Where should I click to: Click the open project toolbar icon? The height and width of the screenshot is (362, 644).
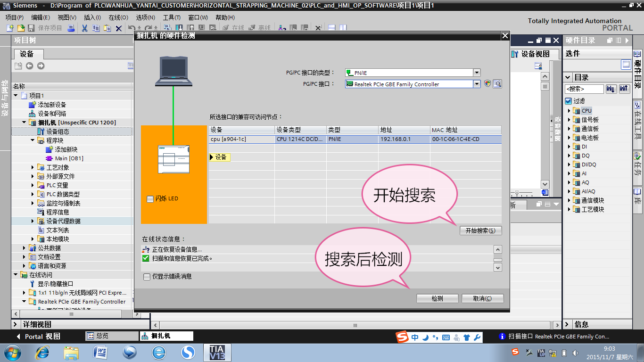[x=21, y=28]
